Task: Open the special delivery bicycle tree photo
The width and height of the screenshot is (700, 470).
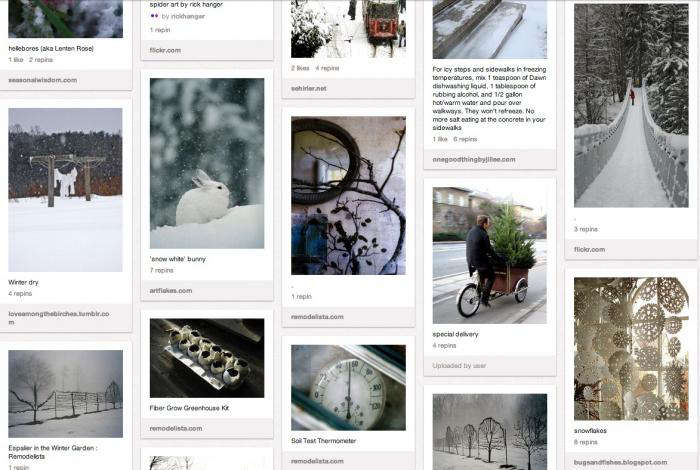Action: pos(489,255)
